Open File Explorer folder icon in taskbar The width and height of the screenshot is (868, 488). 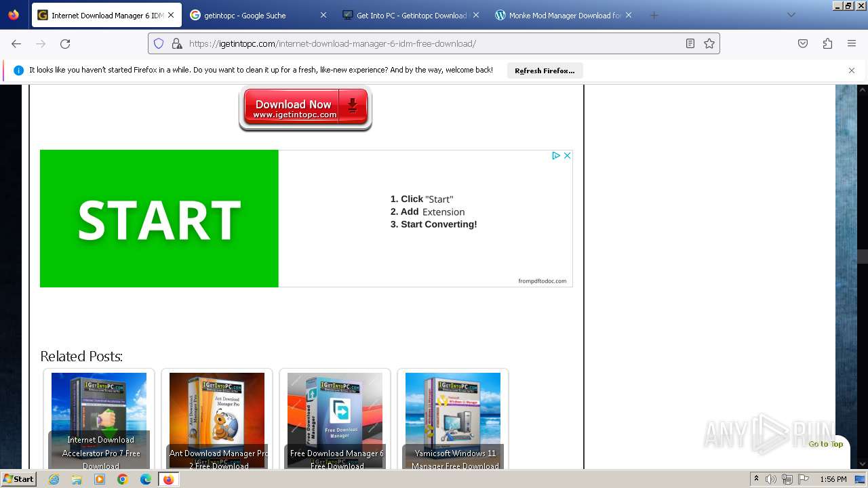point(77,479)
